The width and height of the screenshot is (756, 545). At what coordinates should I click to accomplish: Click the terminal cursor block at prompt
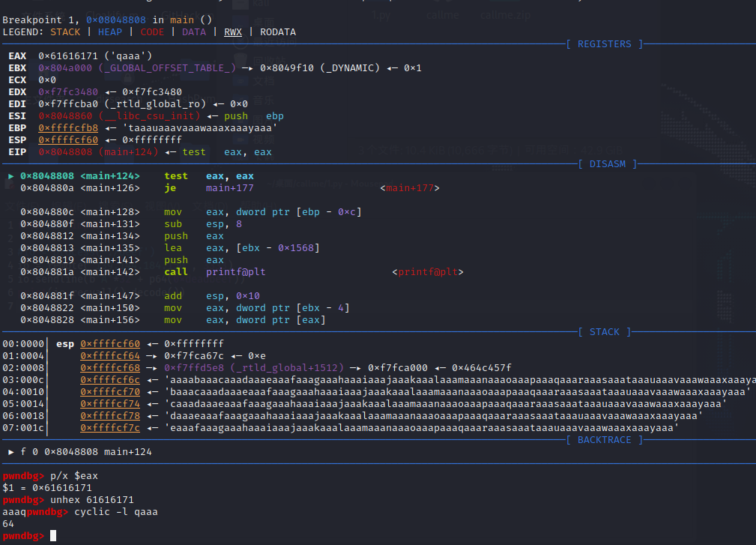click(x=53, y=536)
